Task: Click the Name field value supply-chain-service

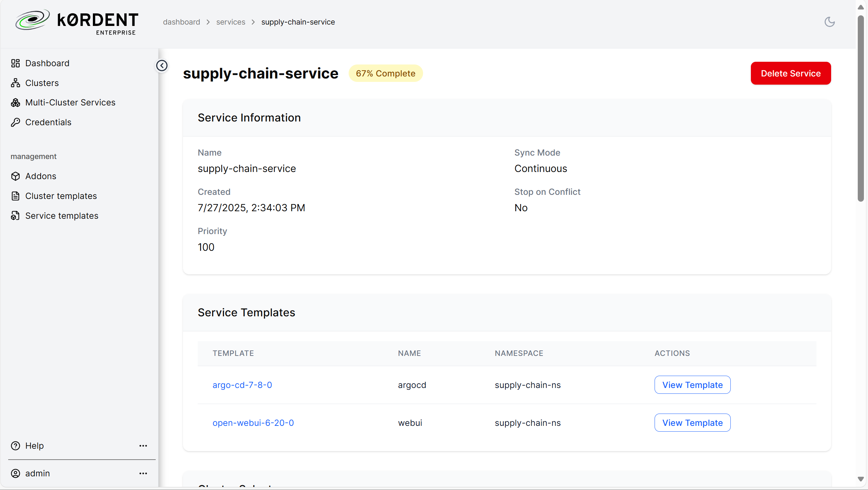Action: click(247, 169)
